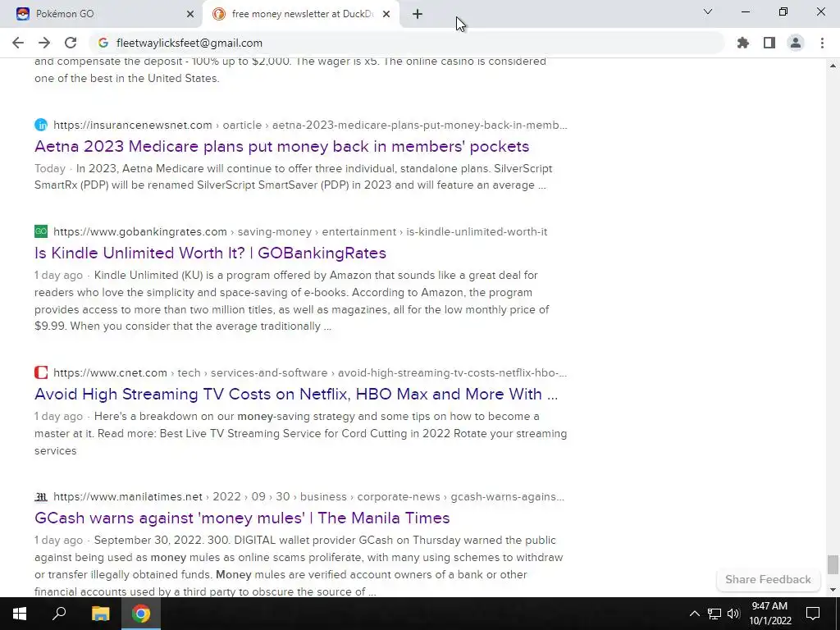Open Windows taskbar search
The image size is (840, 630).
click(59, 614)
